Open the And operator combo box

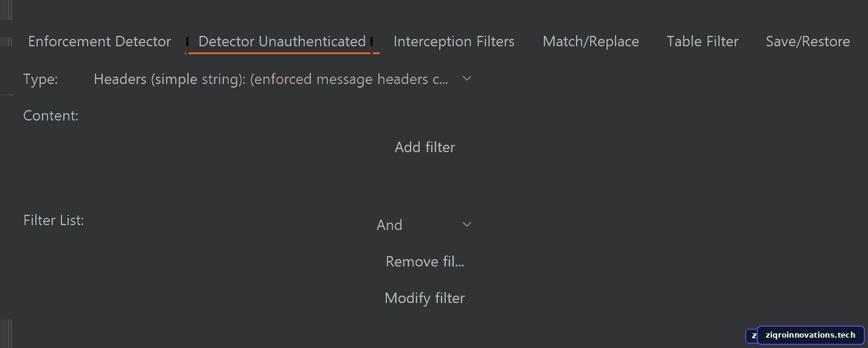click(x=425, y=225)
